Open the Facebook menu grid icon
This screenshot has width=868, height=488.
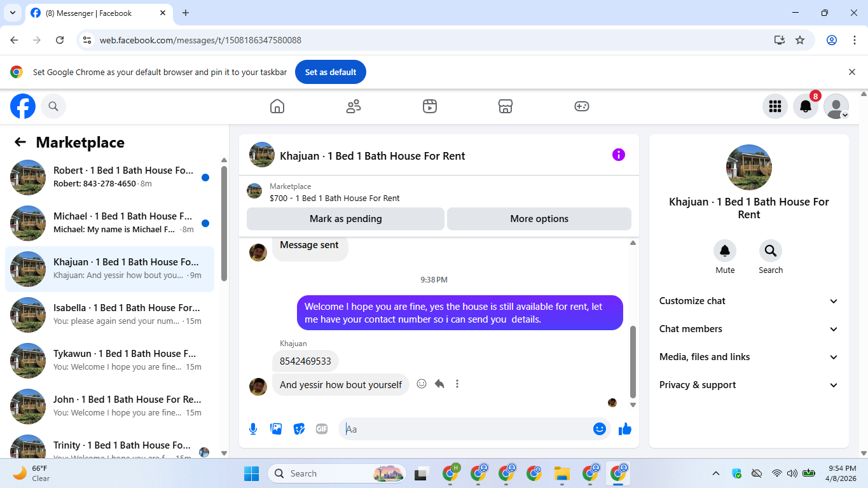tap(775, 106)
